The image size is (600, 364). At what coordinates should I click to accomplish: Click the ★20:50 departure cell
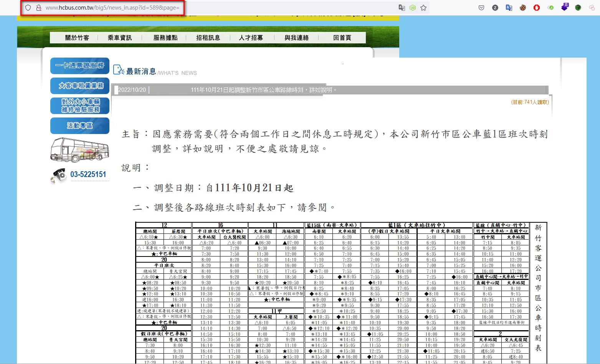[291, 283]
